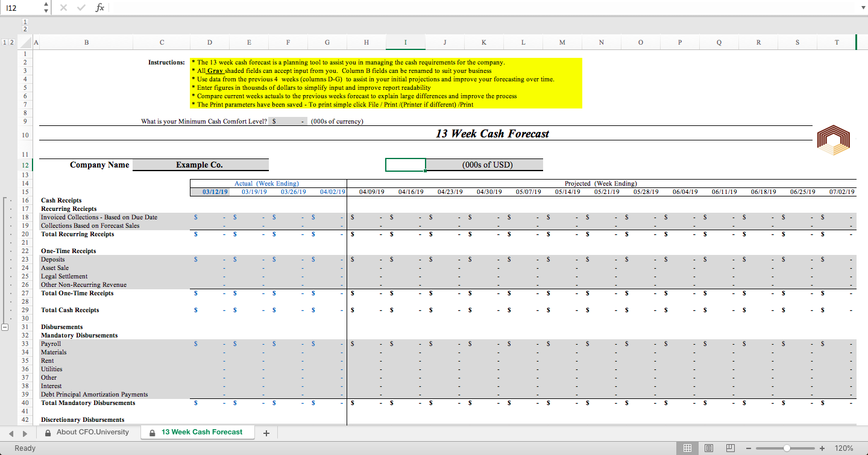Click the yellow Instructions text box
This screenshot has height=455, width=868.
click(x=386, y=83)
